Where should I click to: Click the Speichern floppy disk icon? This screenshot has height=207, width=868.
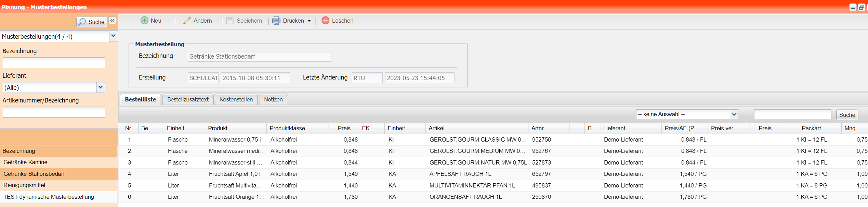coord(230,21)
